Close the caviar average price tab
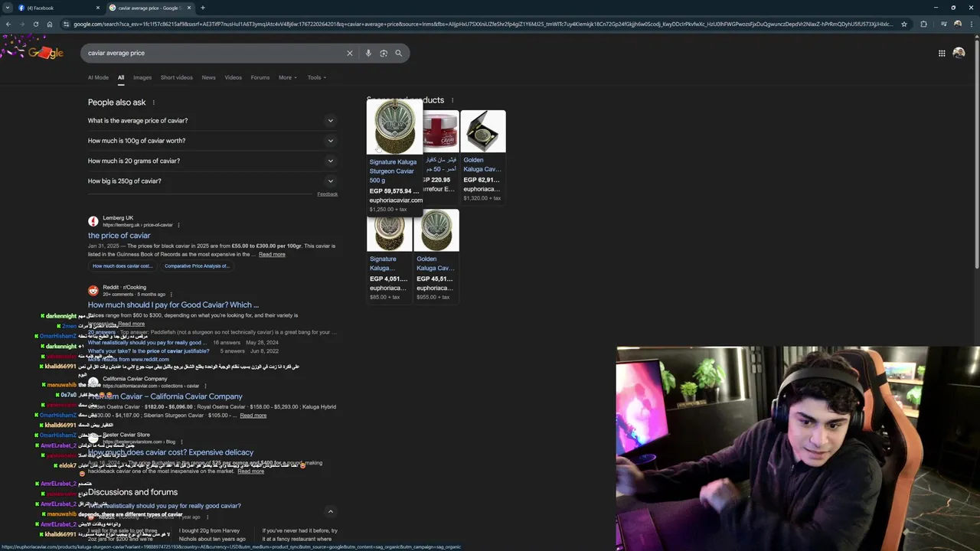This screenshot has width=980, height=551. click(x=188, y=8)
